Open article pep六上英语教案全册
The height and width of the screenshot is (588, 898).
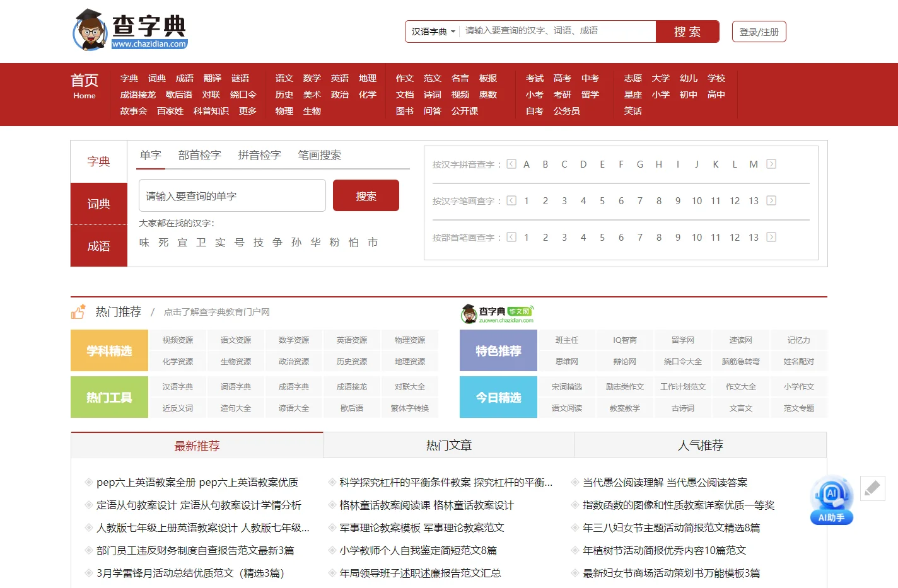tap(197, 483)
